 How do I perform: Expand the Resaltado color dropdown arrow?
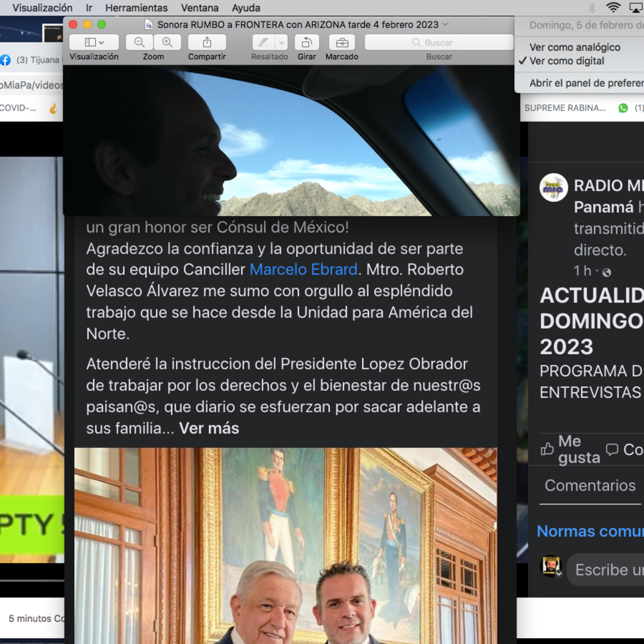coord(281,42)
